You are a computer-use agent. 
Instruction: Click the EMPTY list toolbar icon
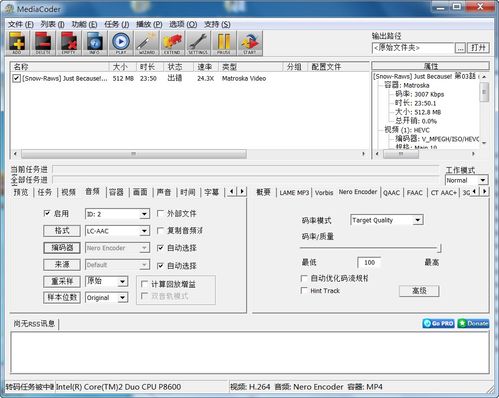pyautogui.click(x=69, y=43)
